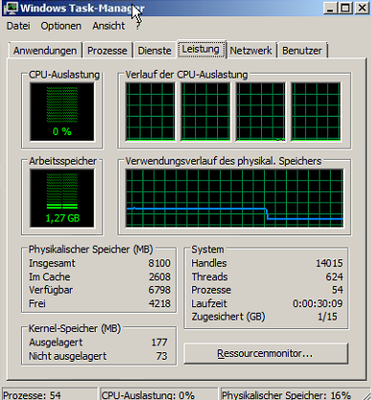Image resolution: width=371 pixels, height=400 pixels.
Task: Open the Optionen menu
Action: (61, 26)
